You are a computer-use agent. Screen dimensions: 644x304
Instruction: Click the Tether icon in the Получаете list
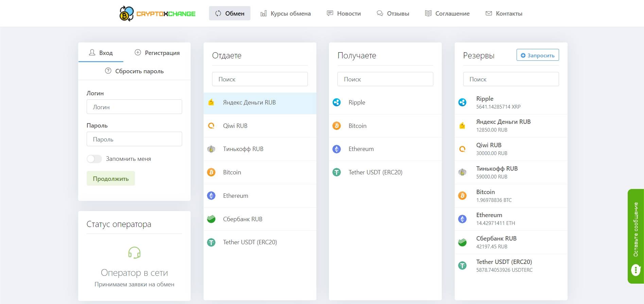pos(336,172)
